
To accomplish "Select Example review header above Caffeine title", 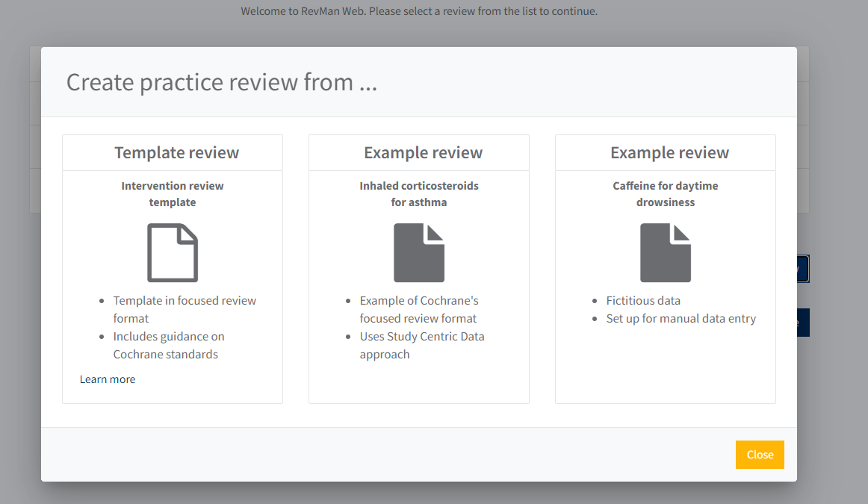I will click(x=669, y=153).
